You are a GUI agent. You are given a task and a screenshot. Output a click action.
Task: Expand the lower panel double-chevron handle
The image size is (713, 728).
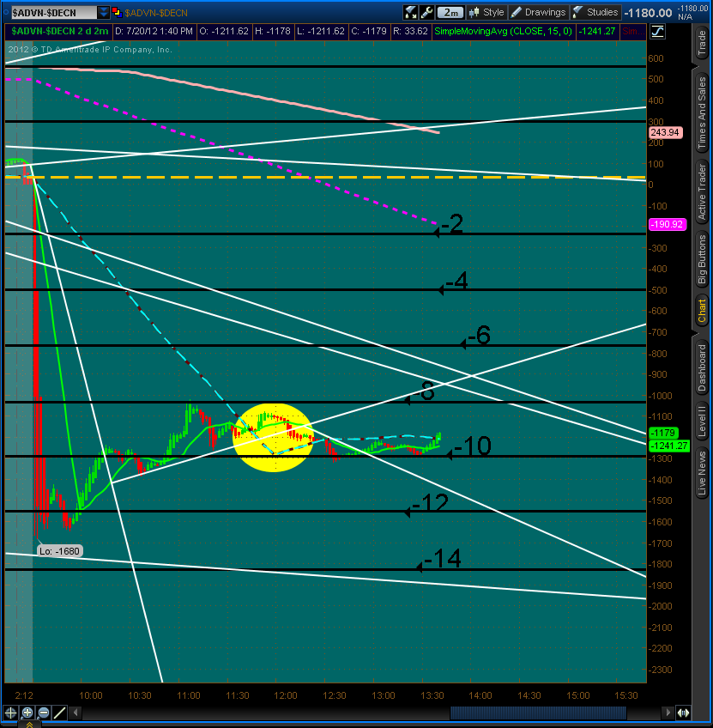pyautogui.click(x=30, y=725)
